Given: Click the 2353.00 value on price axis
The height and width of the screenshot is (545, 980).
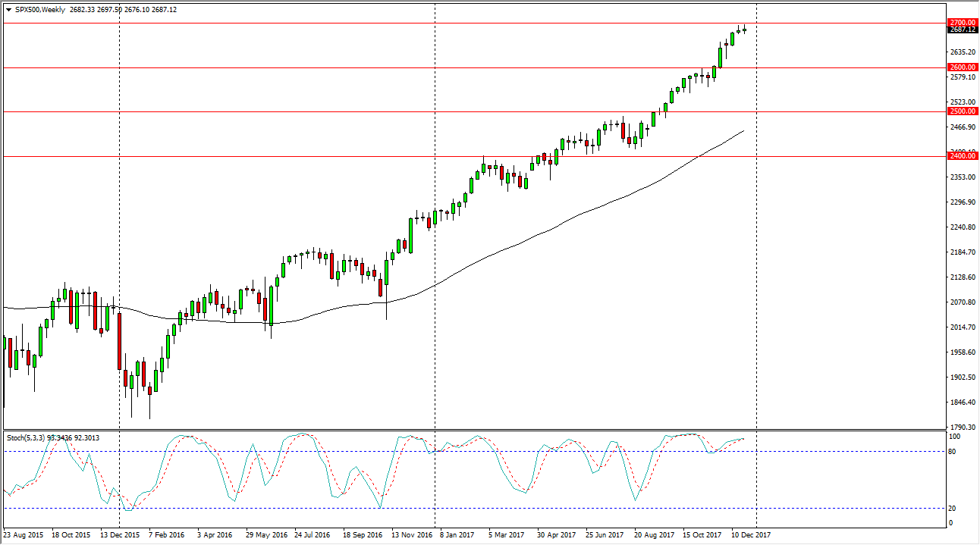Looking at the screenshot, I should tap(961, 177).
